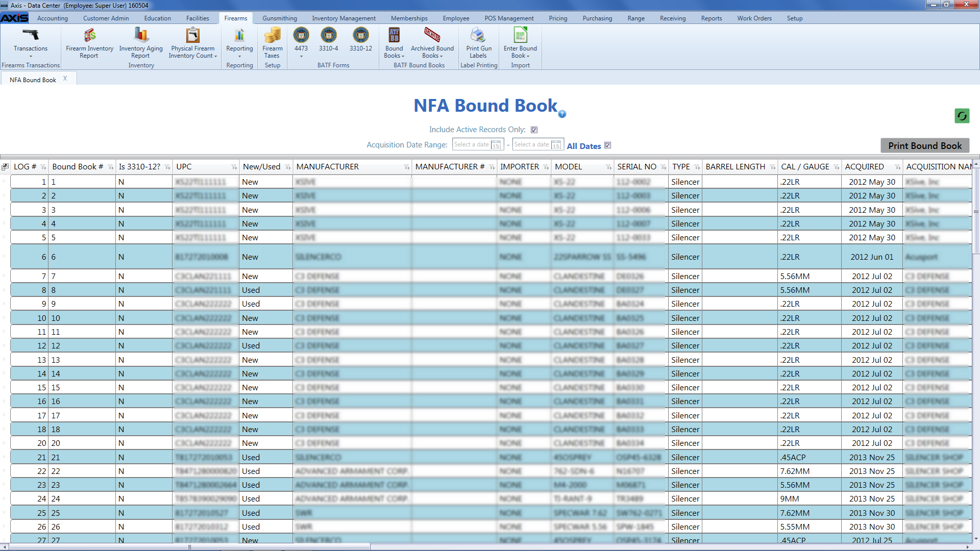This screenshot has height=551, width=980.
Task: Click the green refresh icon
Action: [x=962, y=116]
